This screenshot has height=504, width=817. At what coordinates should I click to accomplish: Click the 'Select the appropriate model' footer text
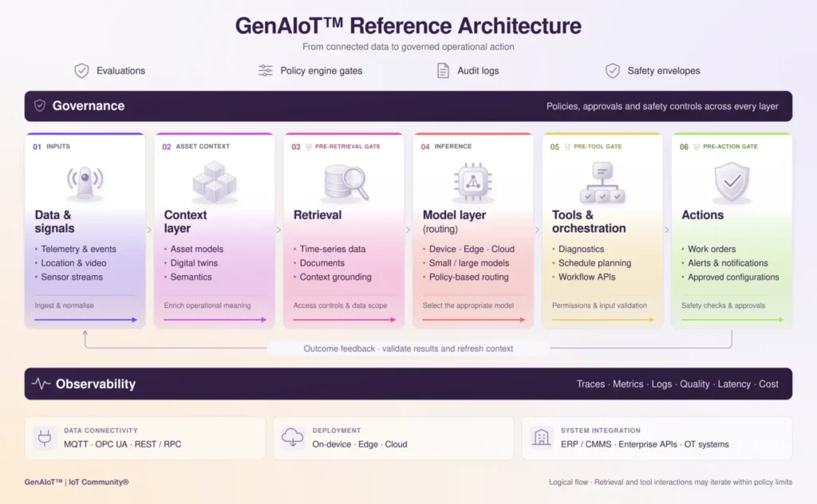468,305
